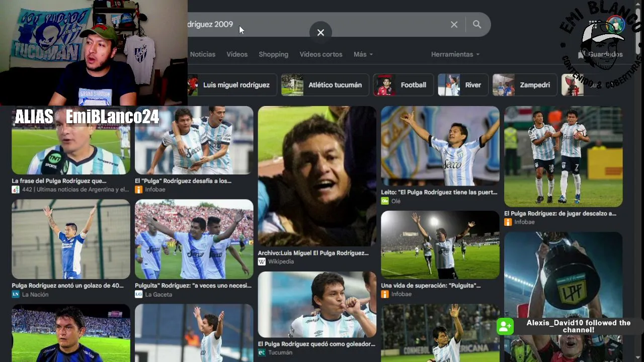Open image above 'El "Pulga" Rodríguez desafía a los...'
The image size is (644, 362).
tap(194, 140)
